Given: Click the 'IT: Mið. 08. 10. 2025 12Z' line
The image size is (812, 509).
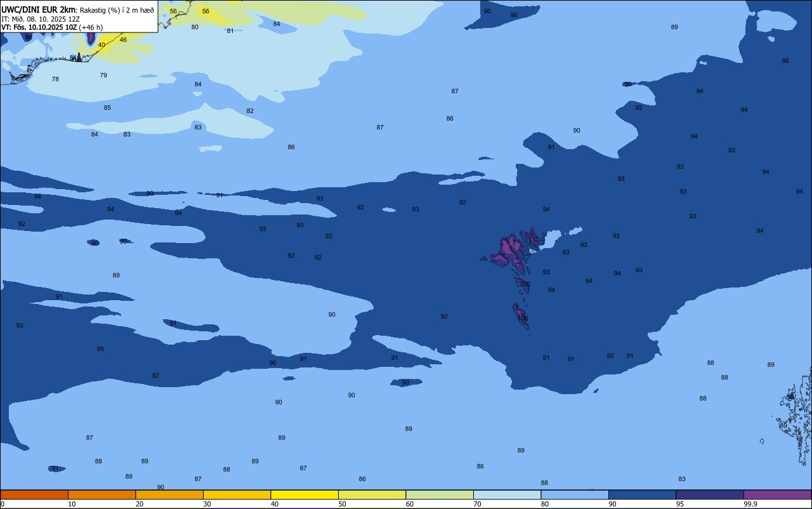Looking at the screenshot, I should click(41, 19).
